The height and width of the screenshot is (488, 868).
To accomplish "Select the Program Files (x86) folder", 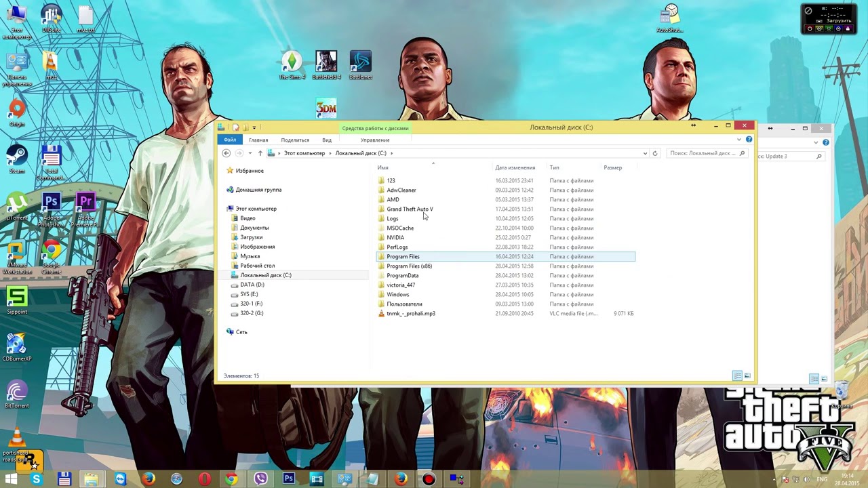I will 409,266.
